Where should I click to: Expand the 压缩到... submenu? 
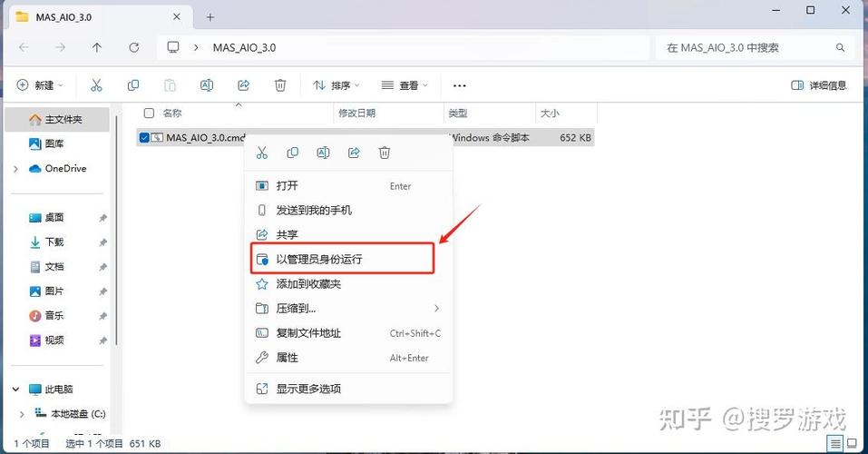(437, 308)
